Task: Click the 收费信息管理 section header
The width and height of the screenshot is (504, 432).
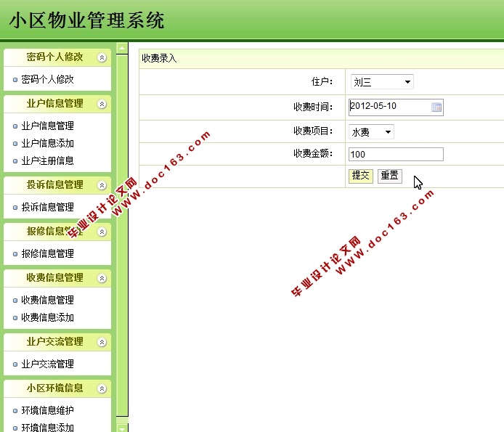Action: (x=57, y=278)
